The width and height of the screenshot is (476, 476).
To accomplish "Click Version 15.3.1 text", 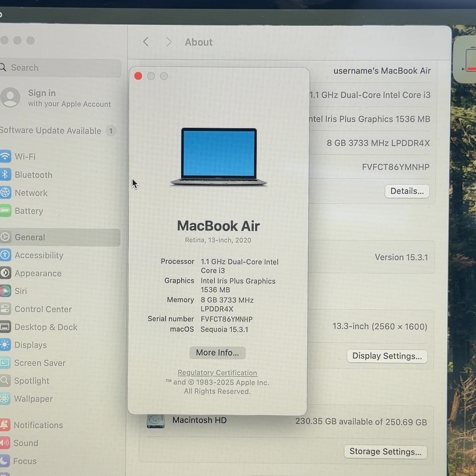I will (x=401, y=257).
